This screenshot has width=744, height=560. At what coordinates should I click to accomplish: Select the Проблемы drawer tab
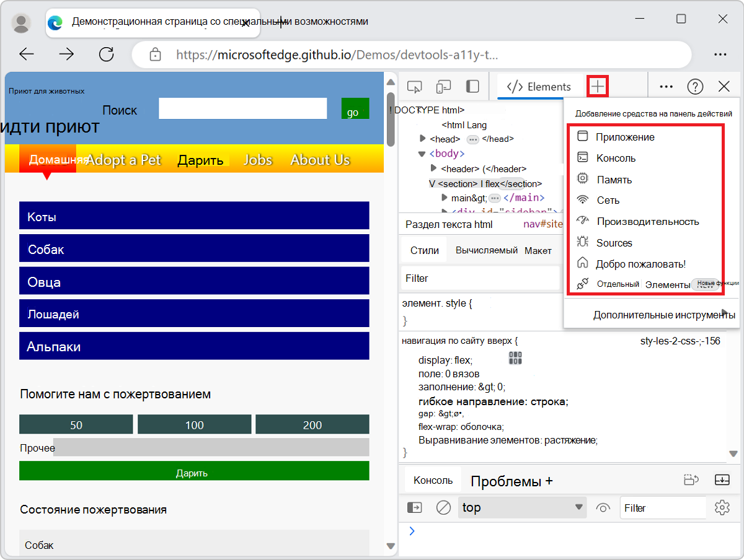(x=506, y=481)
